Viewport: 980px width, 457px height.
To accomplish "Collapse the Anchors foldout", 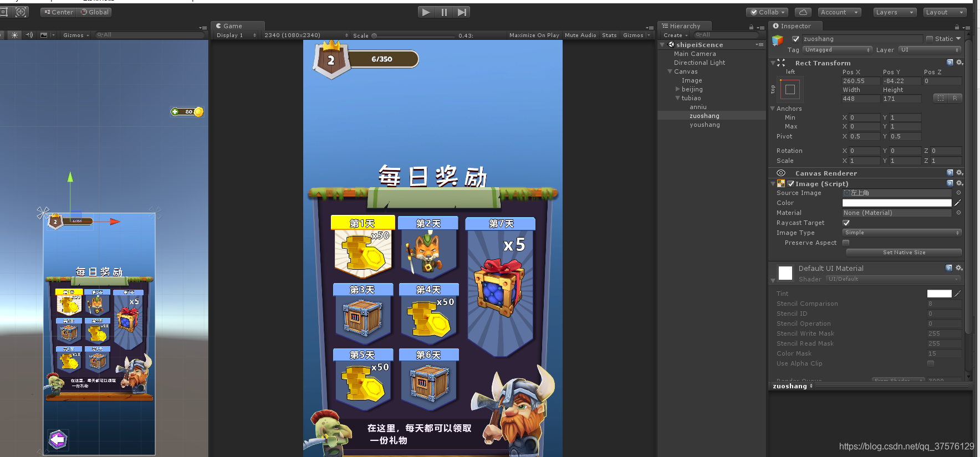I will (x=773, y=109).
